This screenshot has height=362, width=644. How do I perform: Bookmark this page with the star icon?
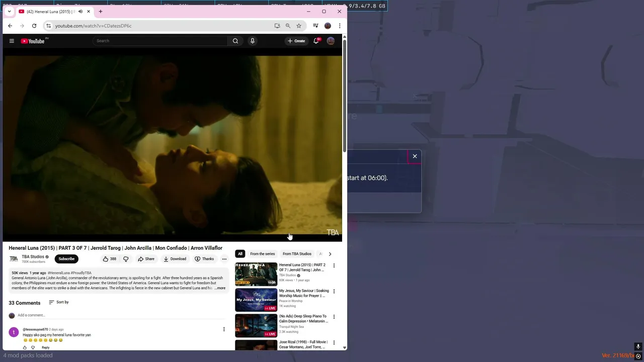pyautogui.click(x=299, y=26)
